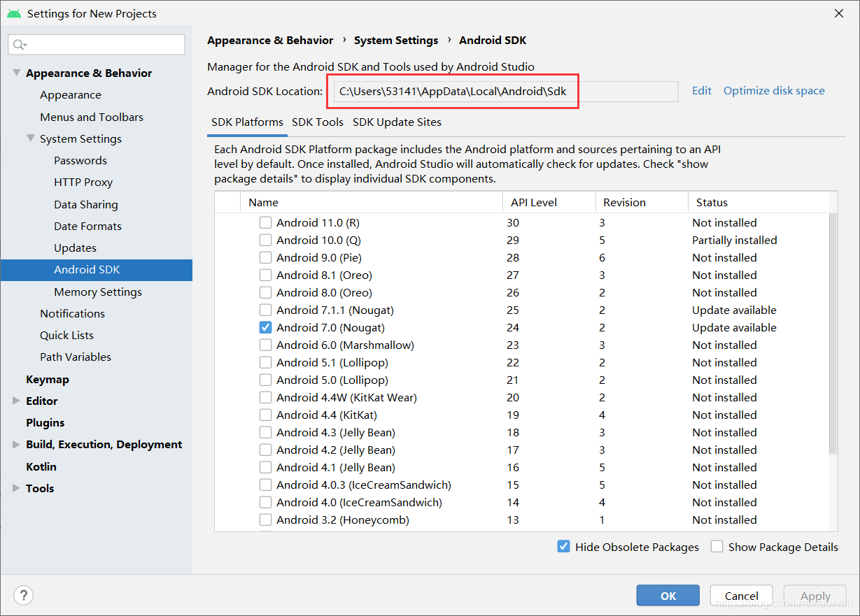
Task: Click the Cancel button
Action: click(x=742, y=596)
